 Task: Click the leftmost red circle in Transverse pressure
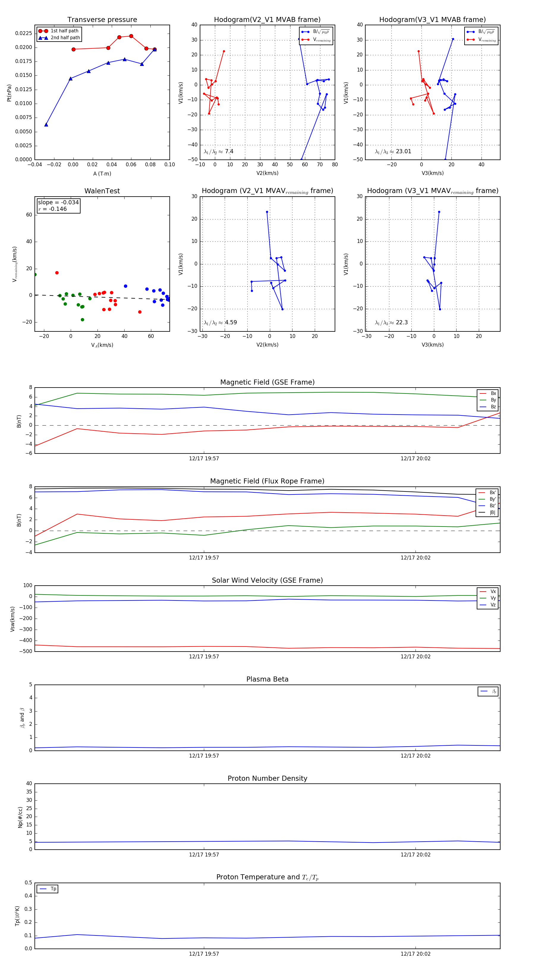point(73,49)
